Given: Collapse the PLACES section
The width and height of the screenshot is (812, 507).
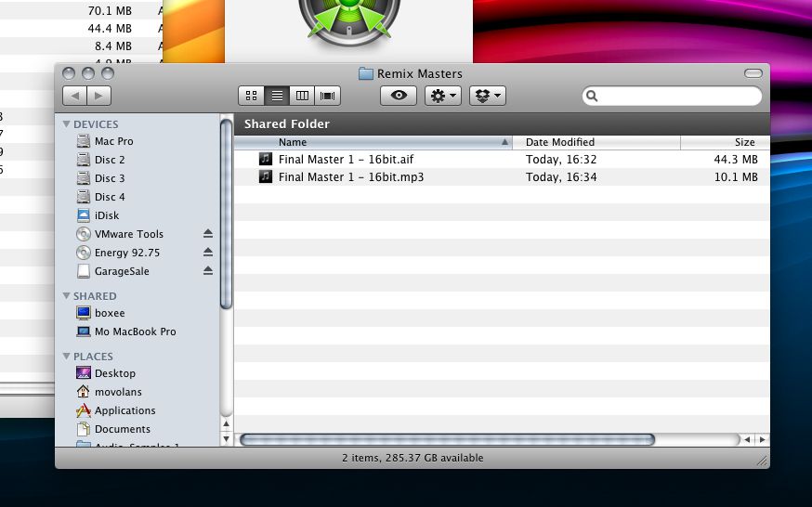Looking at the screenshot, I should point(66,357).
